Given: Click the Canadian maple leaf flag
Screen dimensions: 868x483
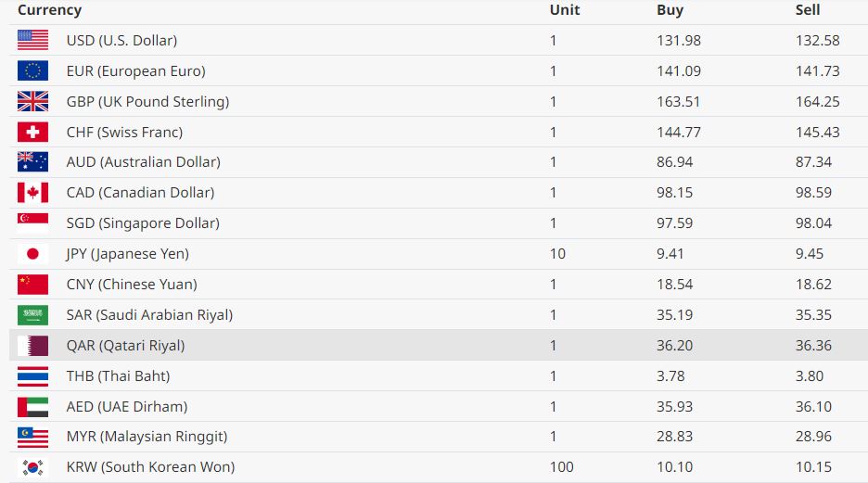Looking at the screenshot, I should 32,193.
